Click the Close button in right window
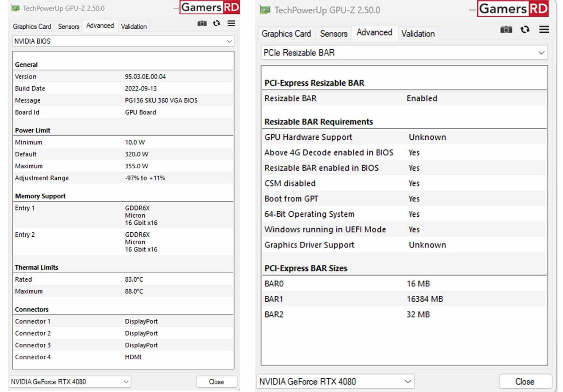 coord(525,382)
